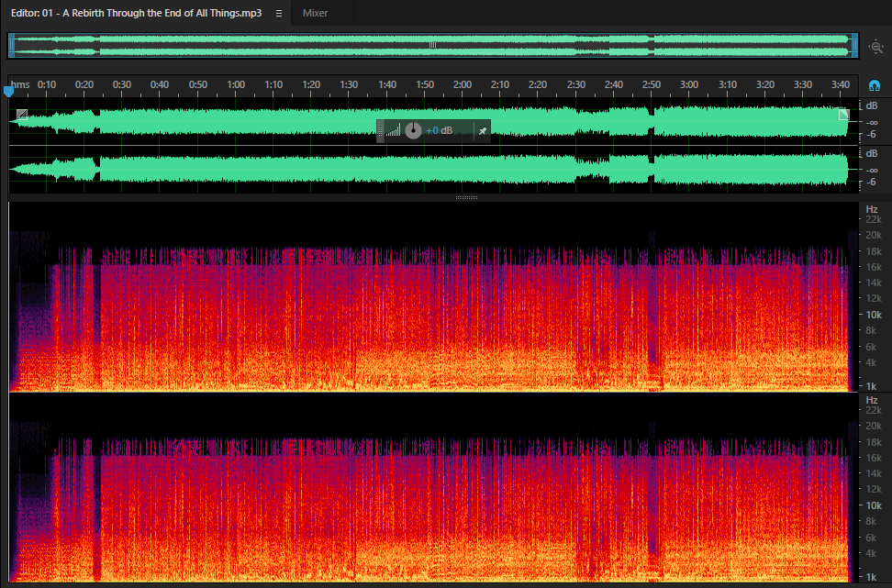Click the 0:10 mark on the timeline
This screenshot has height=588, width=892.
47,84
